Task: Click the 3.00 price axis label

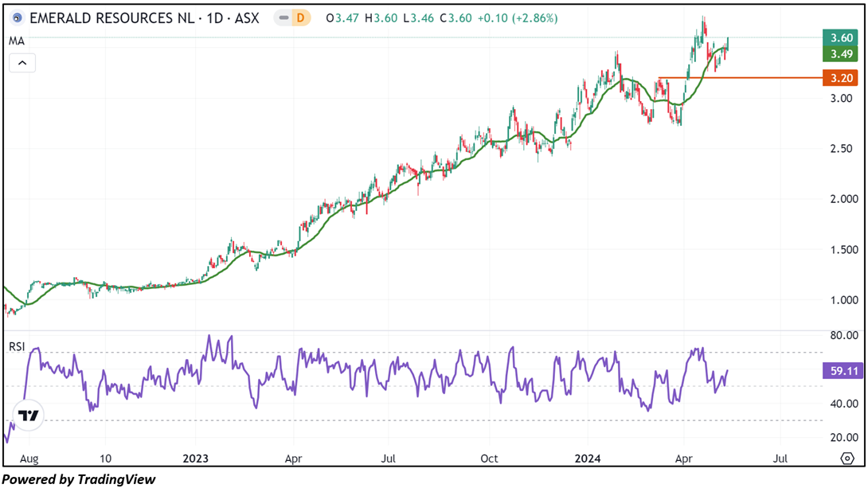Action: pos(842,99)
